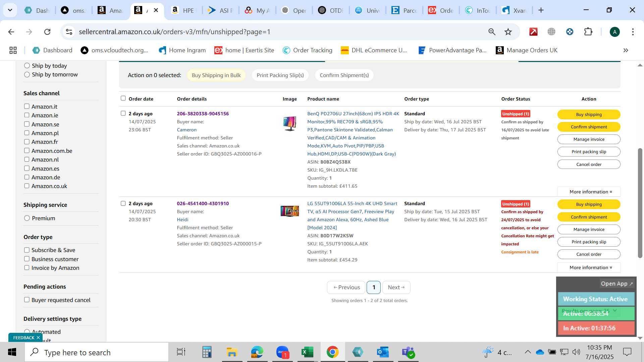Open the red arrow browser extension
Image resolution: width=644 pixels, height=362 pixels.
click(533, 32)
